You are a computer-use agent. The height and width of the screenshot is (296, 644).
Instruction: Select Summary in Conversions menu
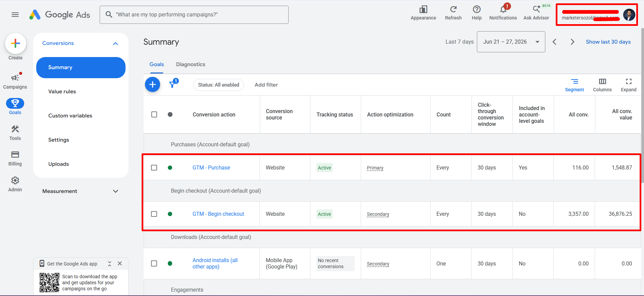[x=81, y=67]
